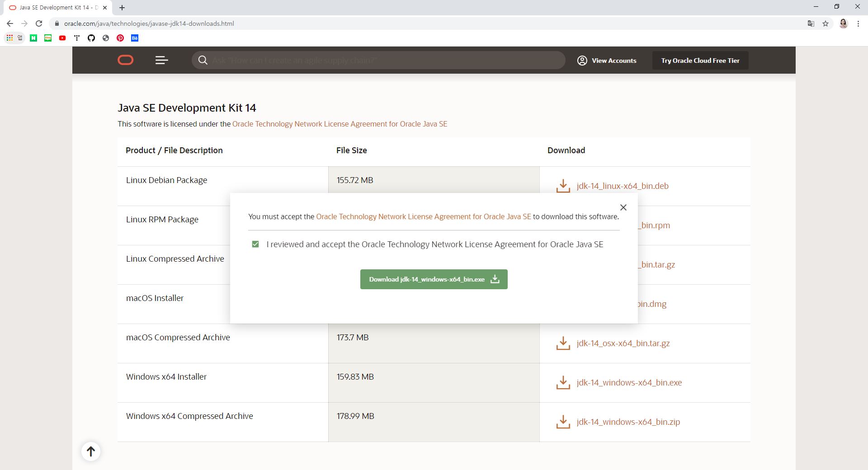Open the Tistory dots bookmark
The image size is (868, 470).
(x=77, y=38)
